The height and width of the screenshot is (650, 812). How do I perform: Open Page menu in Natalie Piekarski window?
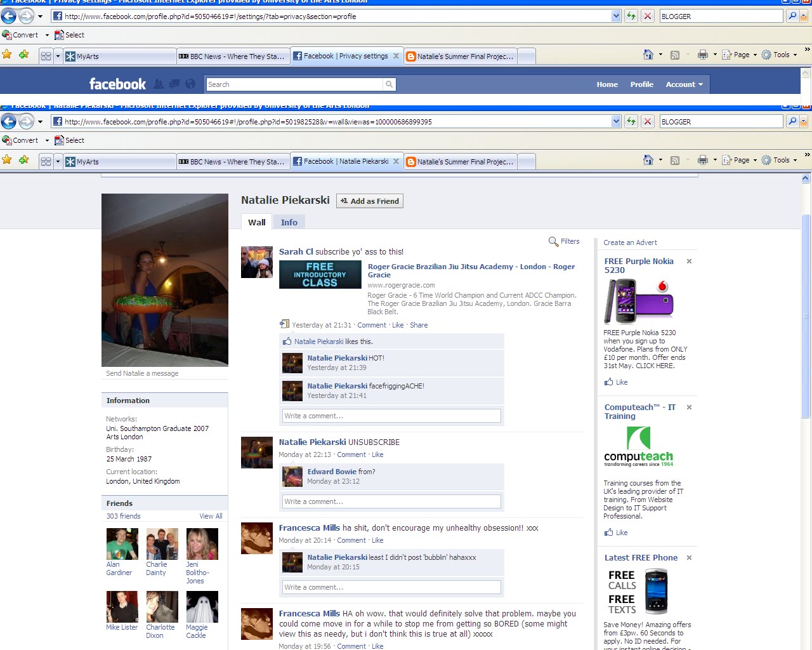click(738, 160)
